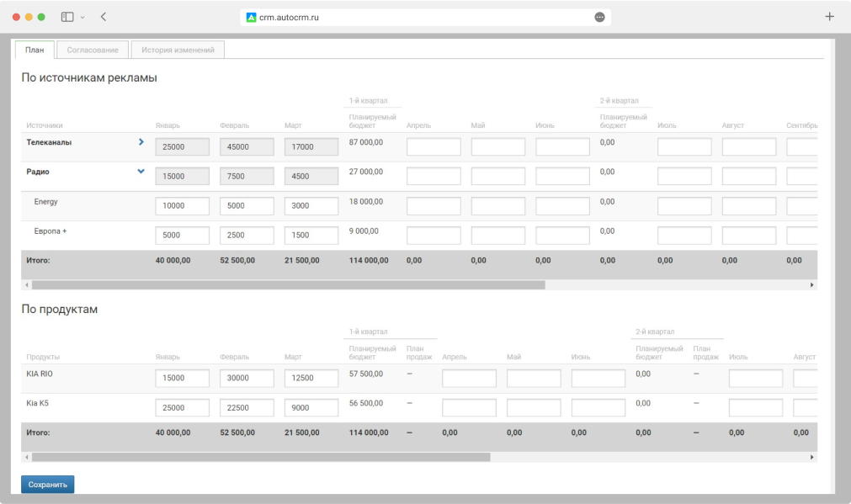Click left scroll arrow of products table
Image resolution: width=851 pixels, height=504 pixels.
coord(27,457)
